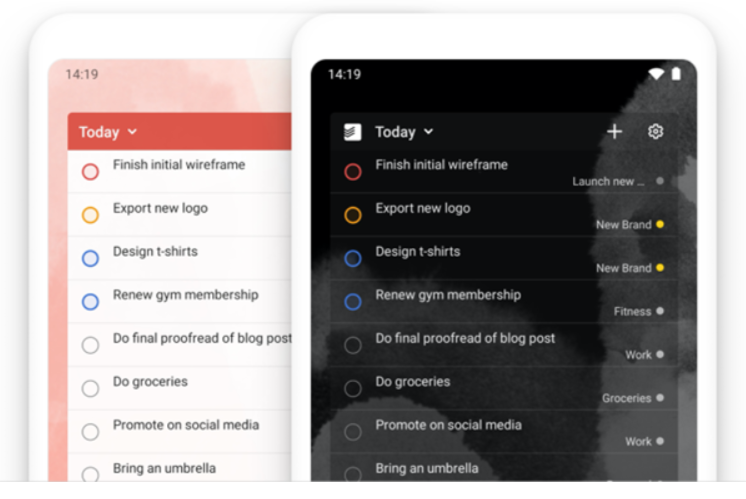This screenshot has width=746, height=499.
Task: Complete Renew gym membership in light widget
Action: (x=90, y=302)
